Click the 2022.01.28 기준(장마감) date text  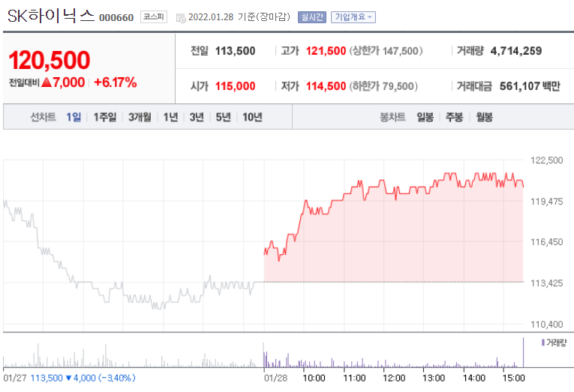tap(239, 16)
